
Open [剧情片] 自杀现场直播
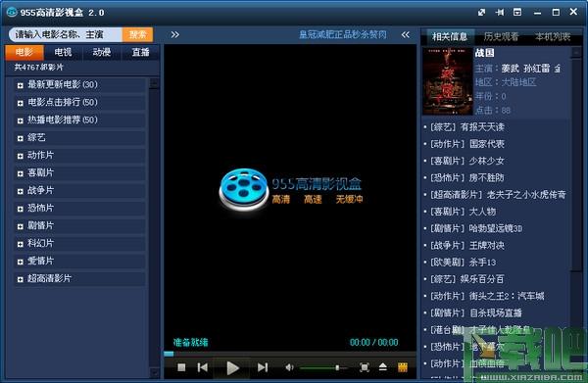pos(476,312)
